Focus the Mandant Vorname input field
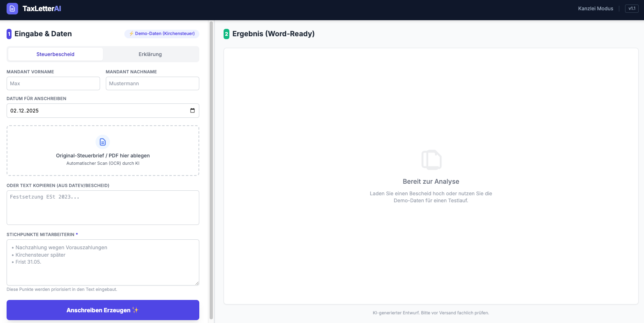 pos(53,84)
